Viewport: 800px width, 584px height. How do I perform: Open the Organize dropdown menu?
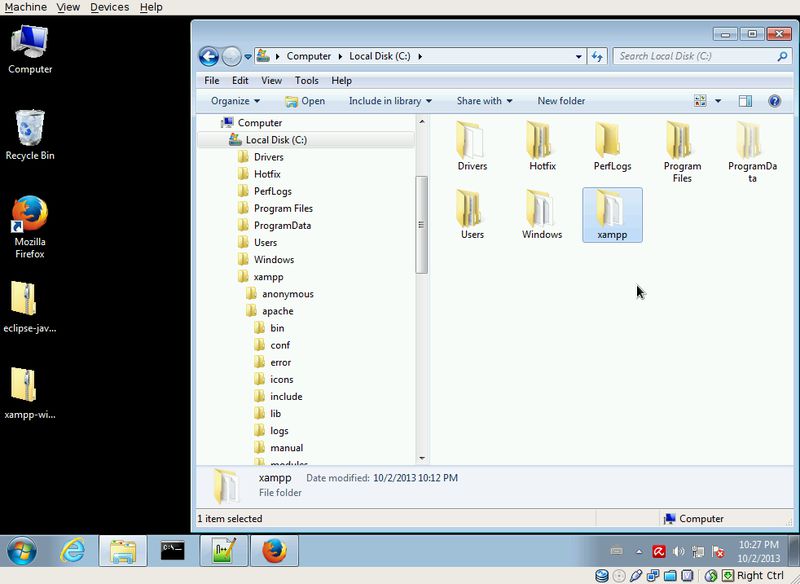coord(235,101)
